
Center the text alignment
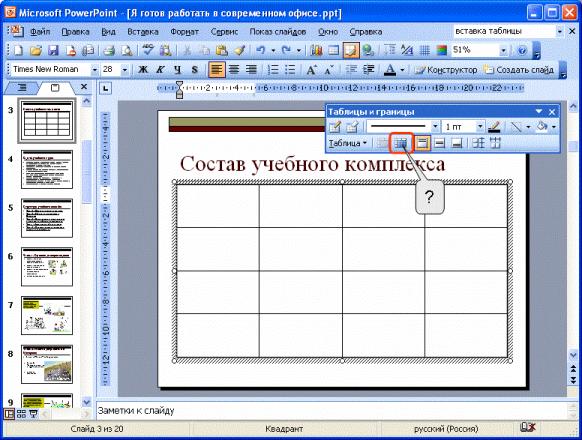click(x=234, y=70)
